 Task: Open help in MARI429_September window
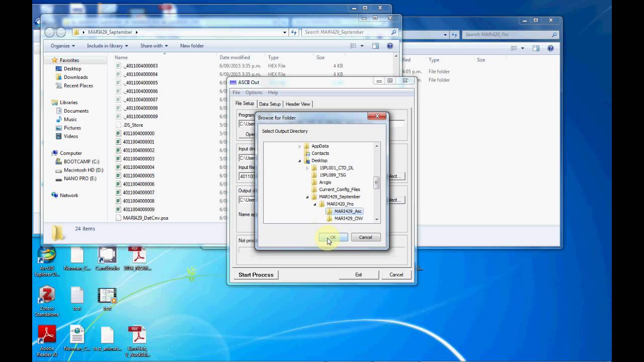pos(390,46)
